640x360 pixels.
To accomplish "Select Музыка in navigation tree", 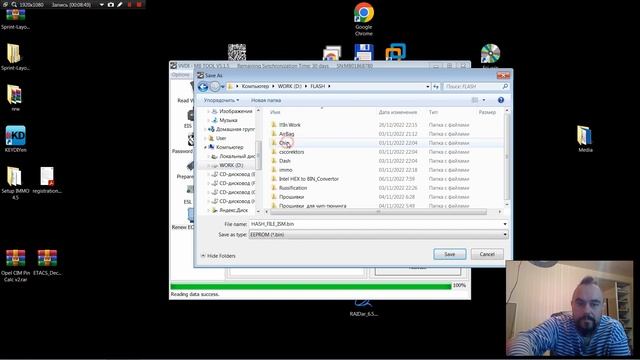I will click(x=228, y=120).
